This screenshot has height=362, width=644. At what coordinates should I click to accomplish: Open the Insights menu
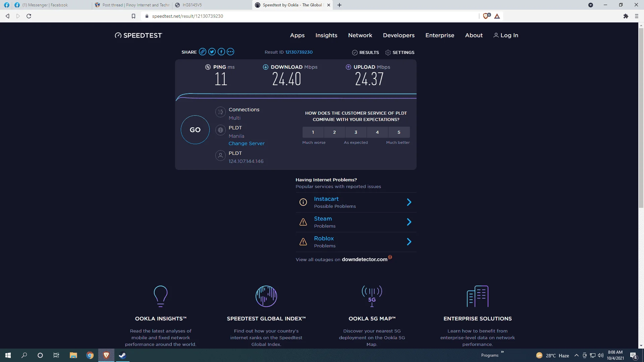(x=326, y=36)
